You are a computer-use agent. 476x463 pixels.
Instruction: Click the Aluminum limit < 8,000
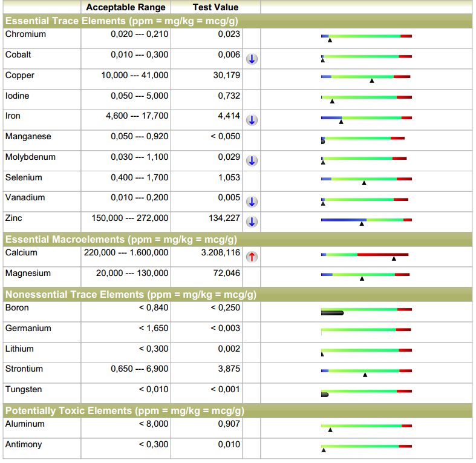[x=154, y=424]
